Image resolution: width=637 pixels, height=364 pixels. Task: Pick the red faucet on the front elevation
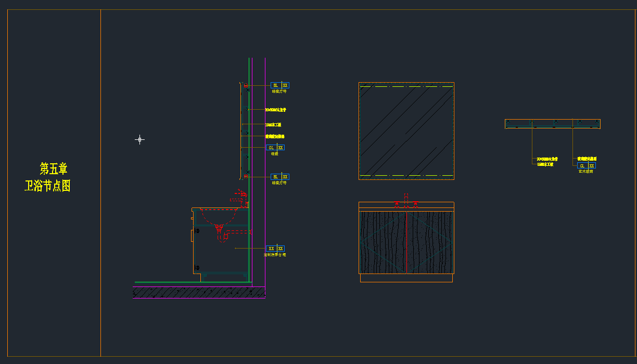point(406,202)
